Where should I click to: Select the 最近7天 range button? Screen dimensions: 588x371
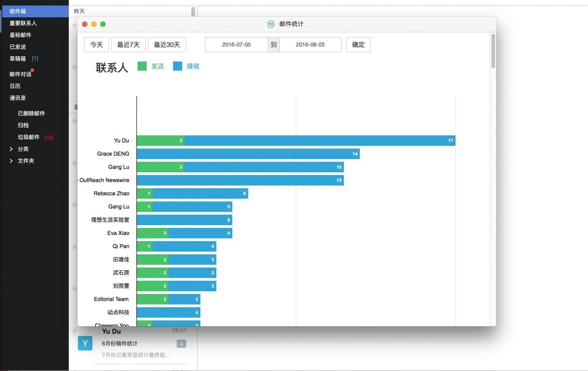click(x=128, y=45)
